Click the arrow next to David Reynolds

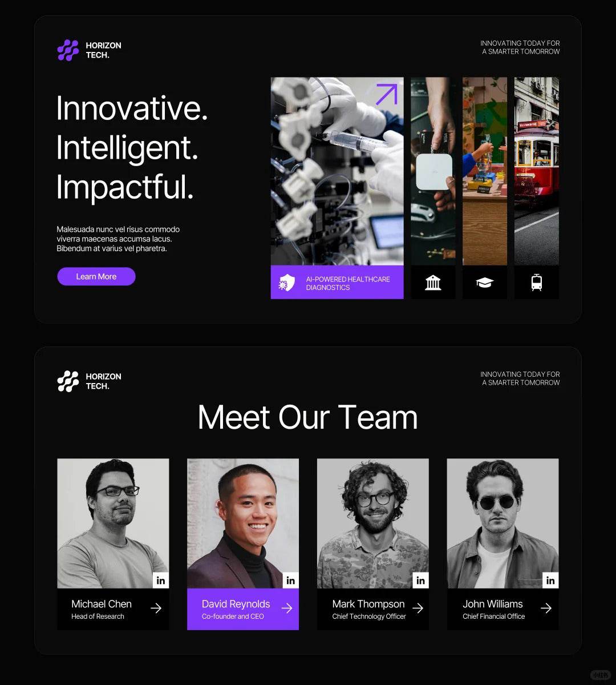[x=286, y=609]
